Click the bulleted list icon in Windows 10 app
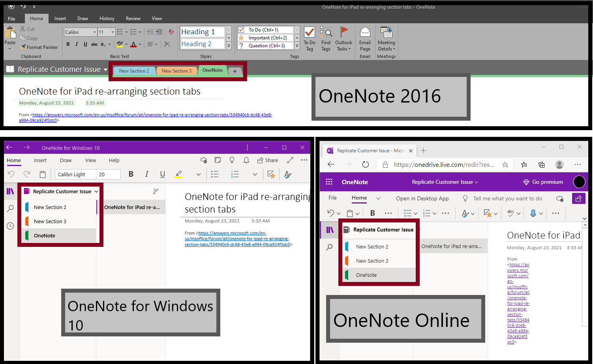 215,174
